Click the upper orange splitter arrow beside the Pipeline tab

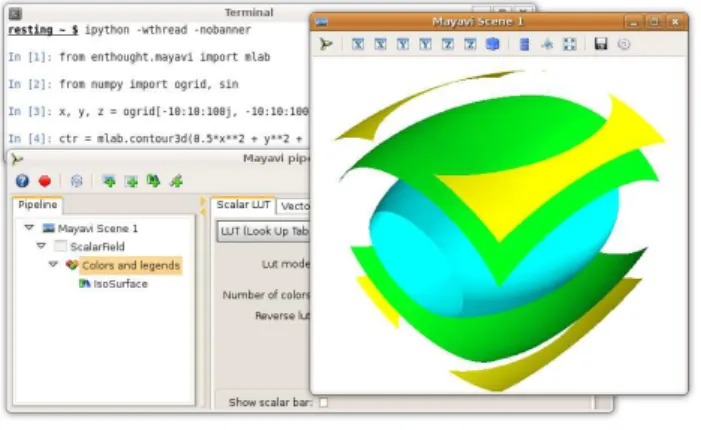point(203,201)
